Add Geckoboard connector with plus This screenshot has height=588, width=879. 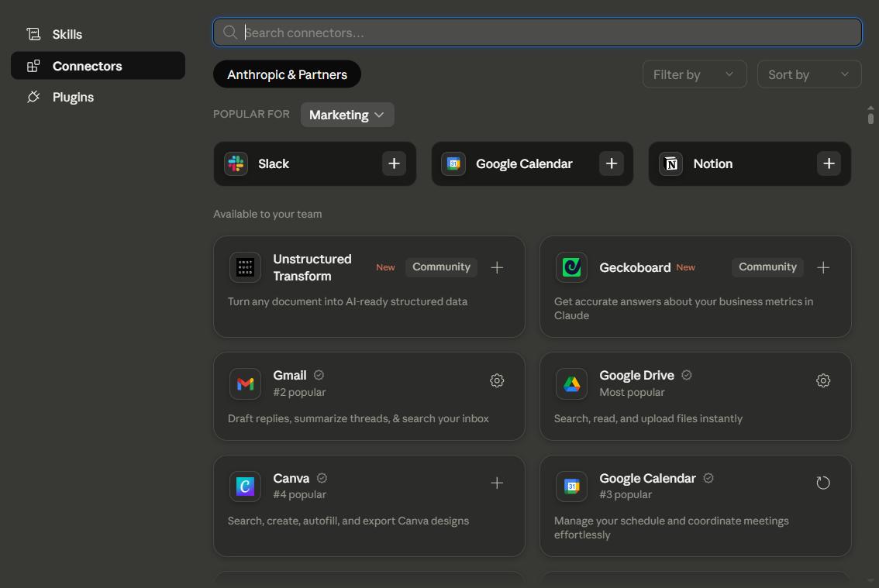(x=823, y=267)
